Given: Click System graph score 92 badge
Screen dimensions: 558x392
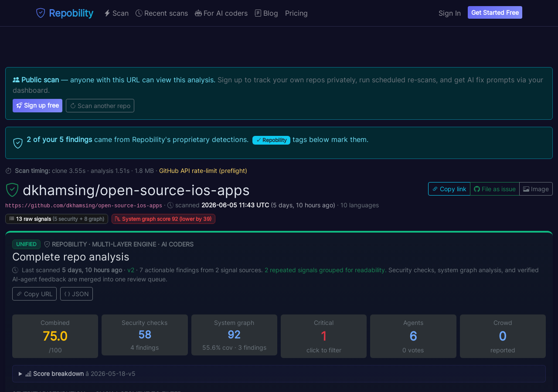Looking at the screenshot, I should (x=163, y=219).
